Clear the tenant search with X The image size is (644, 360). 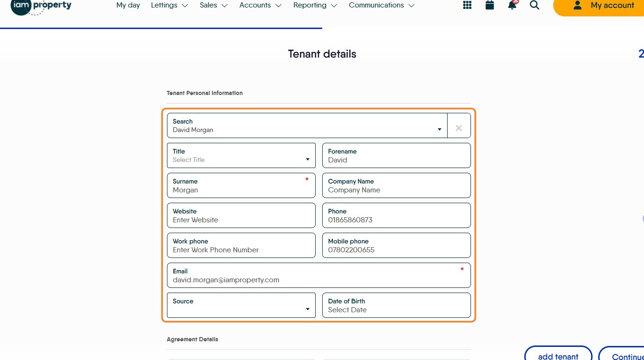pyautogui.click(x=459, y=128)
